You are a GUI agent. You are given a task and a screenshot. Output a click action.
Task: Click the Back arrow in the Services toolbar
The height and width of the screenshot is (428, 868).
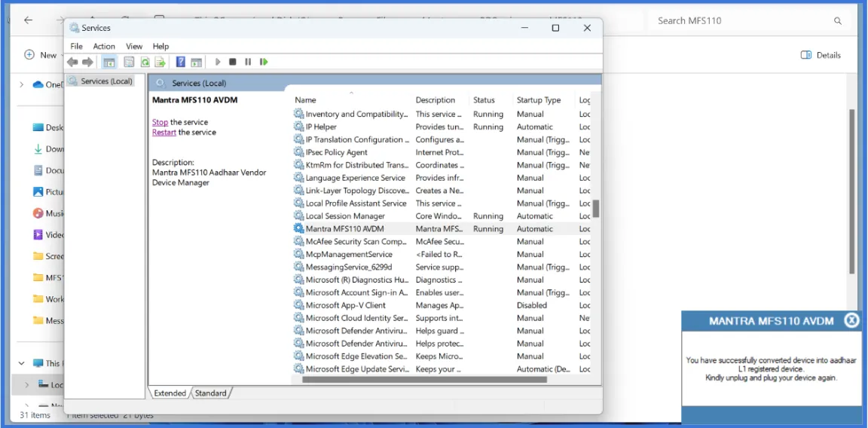(72, 62)
